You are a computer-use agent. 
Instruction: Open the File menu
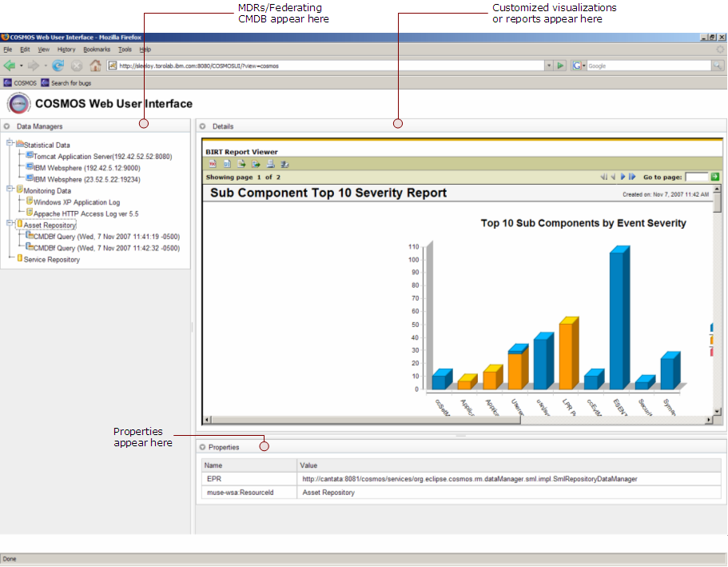pyautogui.click(x=8, y=50)
